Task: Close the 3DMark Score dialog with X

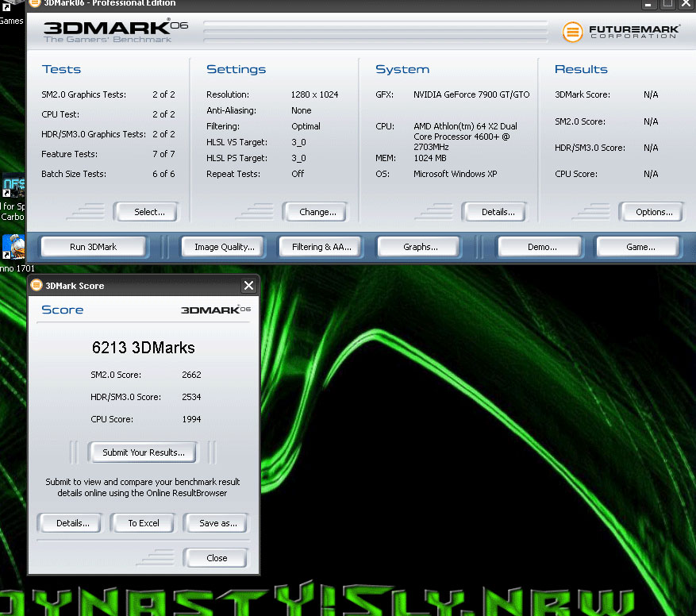Action: point(248,286)
